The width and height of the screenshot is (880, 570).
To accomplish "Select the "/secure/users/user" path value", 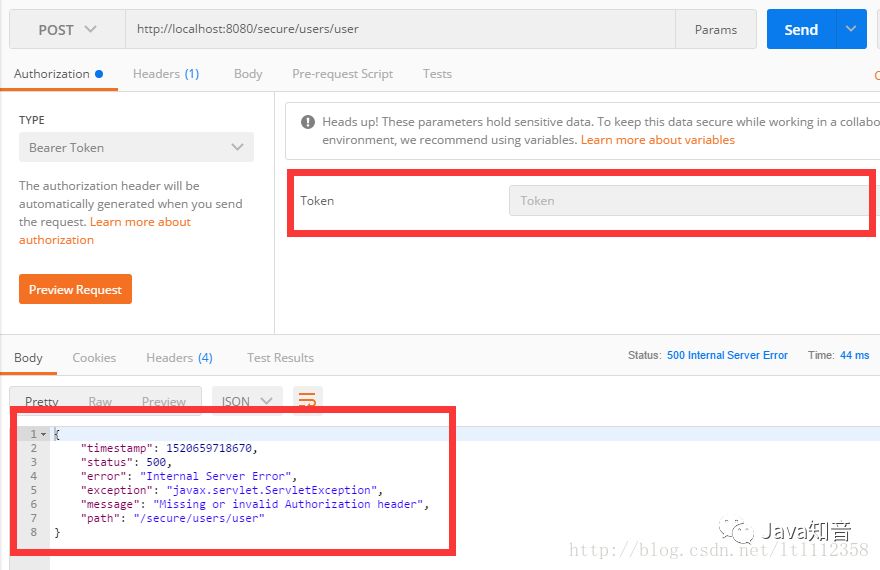I will [x=199, y=518].
